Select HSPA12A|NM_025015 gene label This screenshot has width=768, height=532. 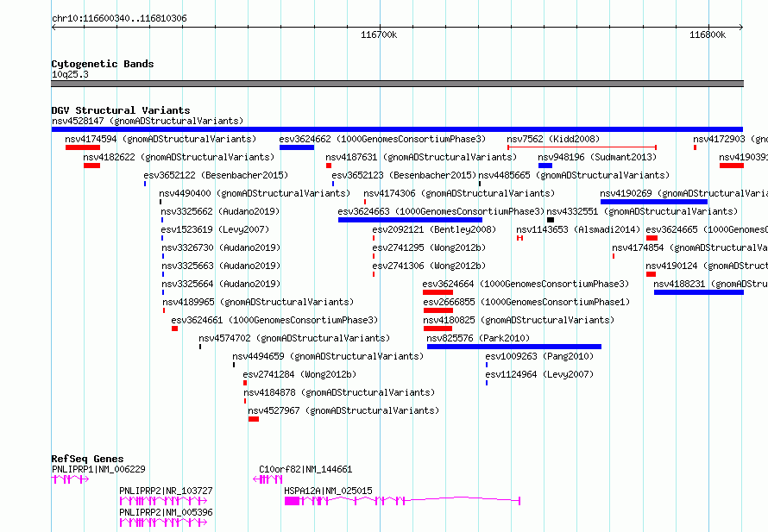click(328, 491)
